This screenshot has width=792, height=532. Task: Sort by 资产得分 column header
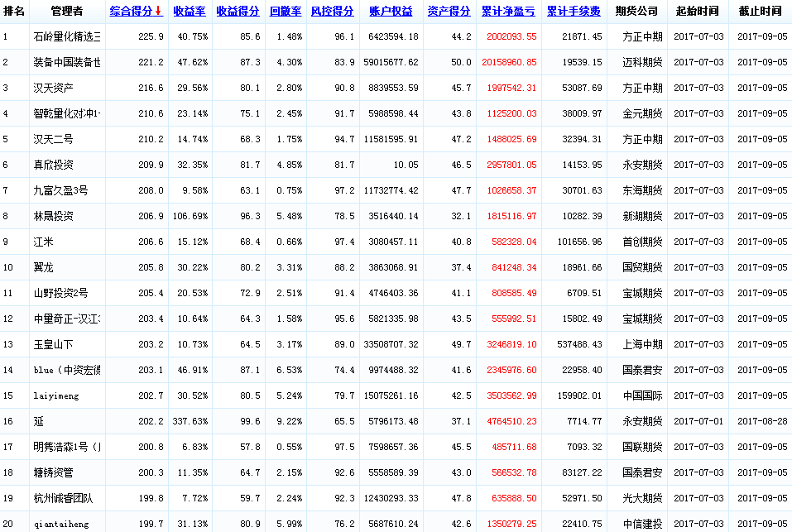[x=449, y=11]
